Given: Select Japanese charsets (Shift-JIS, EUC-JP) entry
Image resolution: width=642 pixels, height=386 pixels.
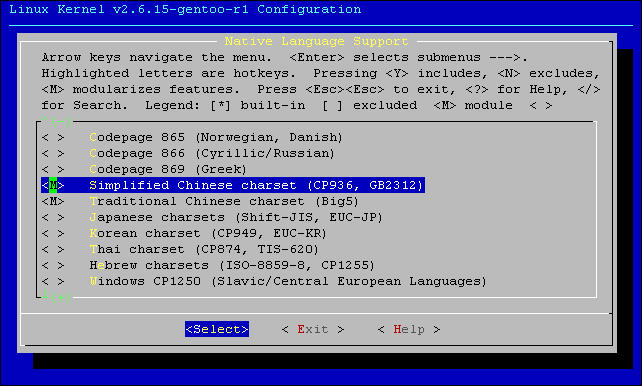Looking at the screenshot, I should [x=236, y=217].
